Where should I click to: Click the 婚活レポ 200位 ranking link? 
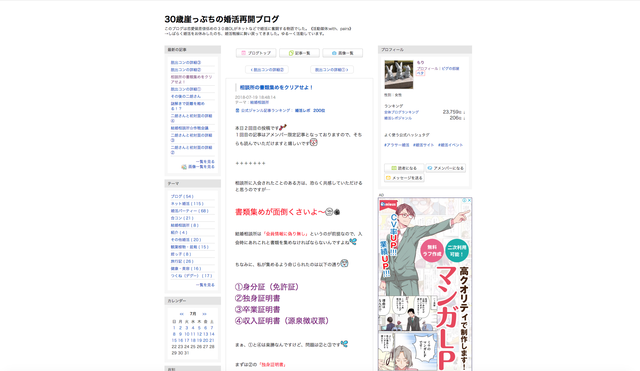310,111
